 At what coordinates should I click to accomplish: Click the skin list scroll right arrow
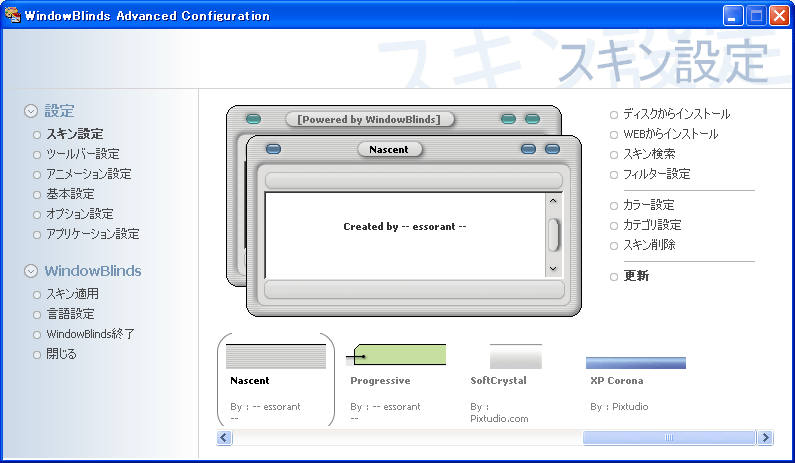coord(765,438)
